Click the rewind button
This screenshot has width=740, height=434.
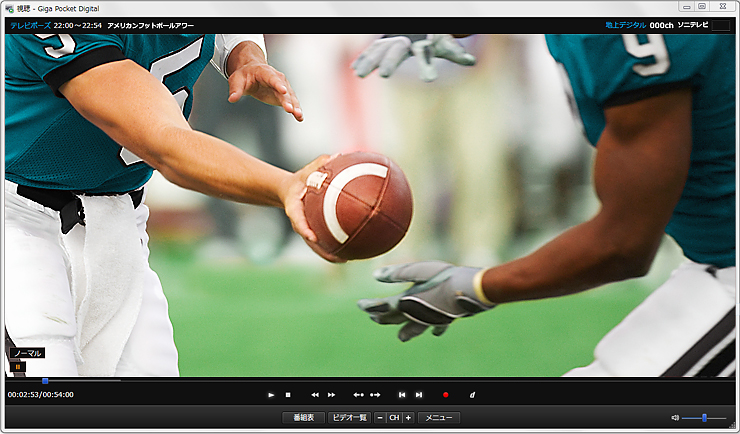[x=315, y=395]
